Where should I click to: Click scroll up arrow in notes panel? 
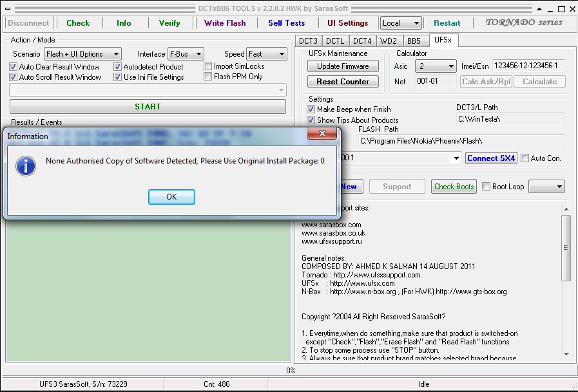tap(566, 209)
